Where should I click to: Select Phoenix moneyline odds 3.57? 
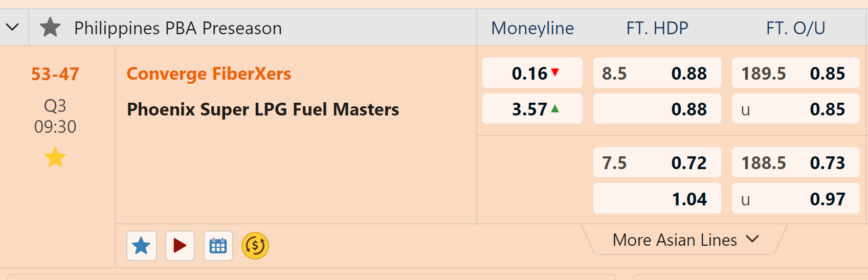pyautogui.click(x=532, y=109)
